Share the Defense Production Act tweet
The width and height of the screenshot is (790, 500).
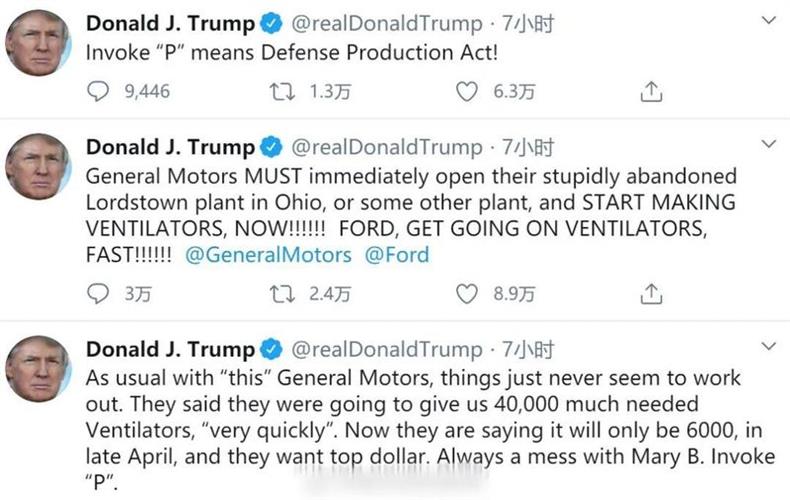click(x=650, y=92)
